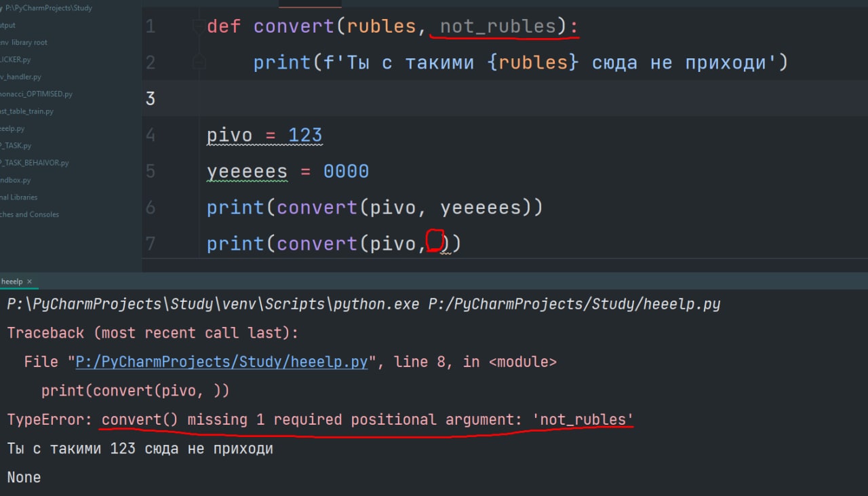Open the heeelp.py traceback file link
The height and width of the screenshot is (496, 868).
[222, 362]
